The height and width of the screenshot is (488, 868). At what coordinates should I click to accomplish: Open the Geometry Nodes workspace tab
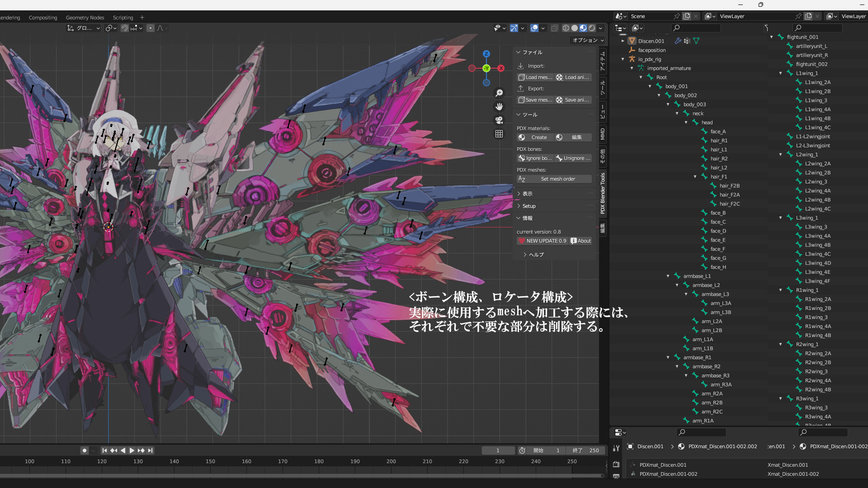[85, 18]
